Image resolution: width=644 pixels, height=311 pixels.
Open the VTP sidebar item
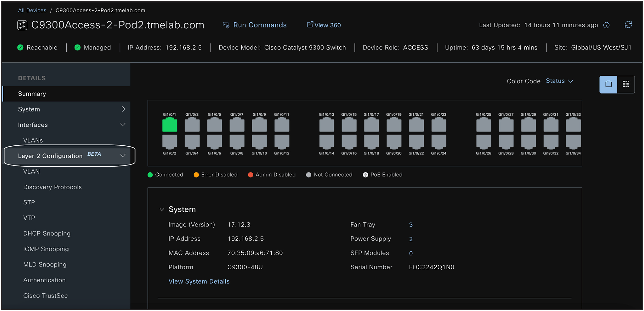(29, 218)
